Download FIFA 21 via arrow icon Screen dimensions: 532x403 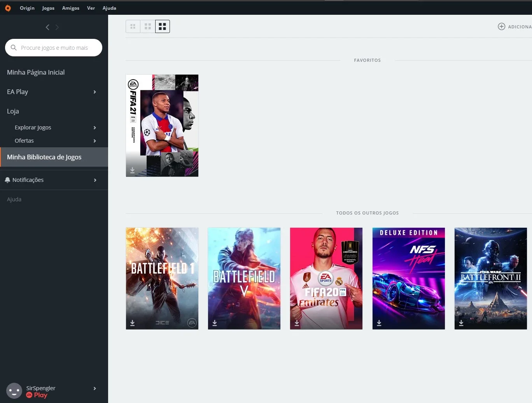133,170
